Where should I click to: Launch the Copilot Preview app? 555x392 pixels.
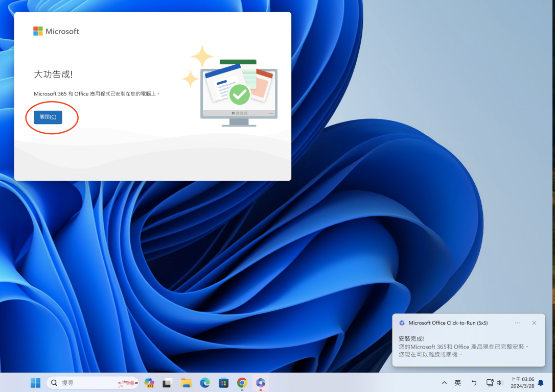(x=150, y=383)
